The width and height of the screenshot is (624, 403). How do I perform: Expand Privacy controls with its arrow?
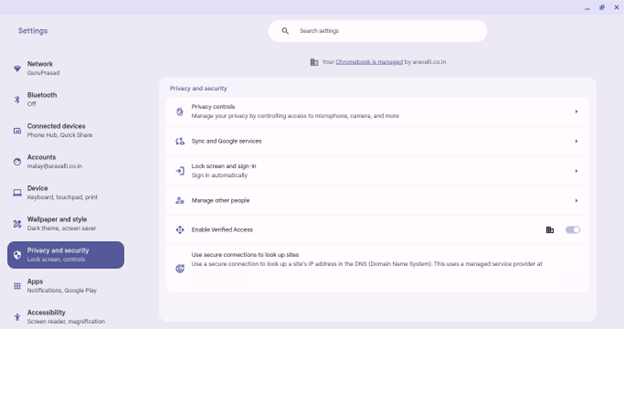pos(576,112)
